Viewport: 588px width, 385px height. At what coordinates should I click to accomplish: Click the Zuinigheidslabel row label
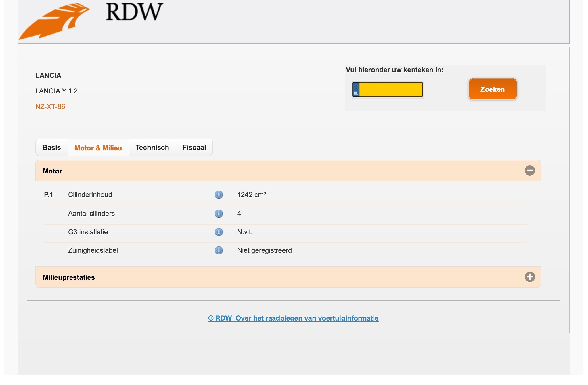[x=93, y=250]
